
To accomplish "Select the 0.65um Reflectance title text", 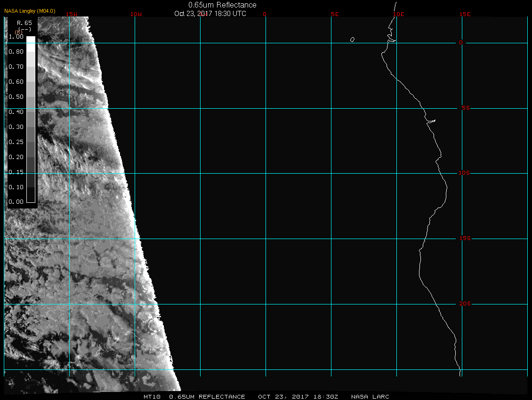I will click(x=222, y=5).
